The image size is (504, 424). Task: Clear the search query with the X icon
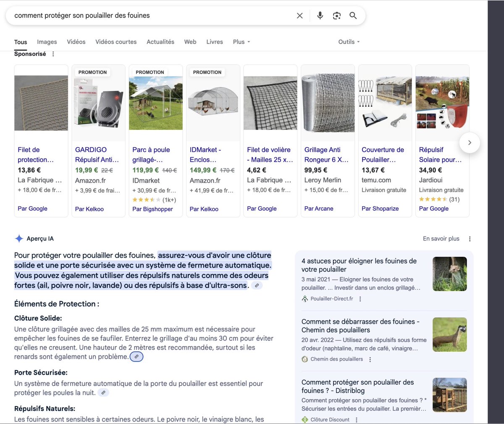pyautogui.click(x=300, y=16)
